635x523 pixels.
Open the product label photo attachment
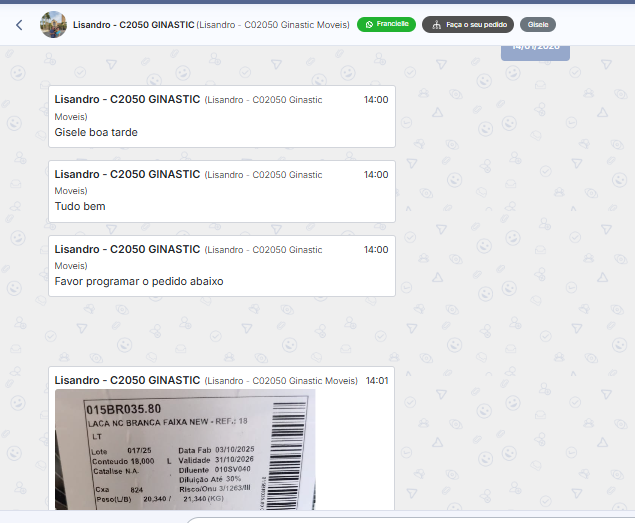tap(185, 449)
